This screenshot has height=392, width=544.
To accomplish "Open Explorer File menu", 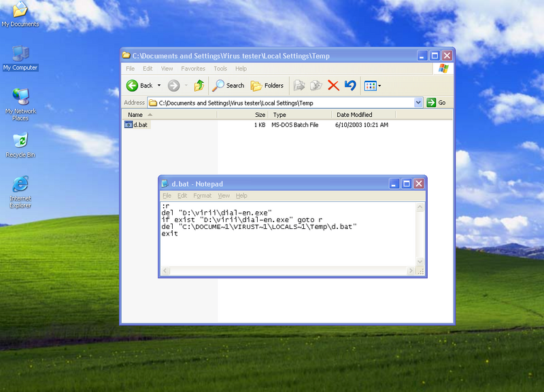I will point(130,69).
